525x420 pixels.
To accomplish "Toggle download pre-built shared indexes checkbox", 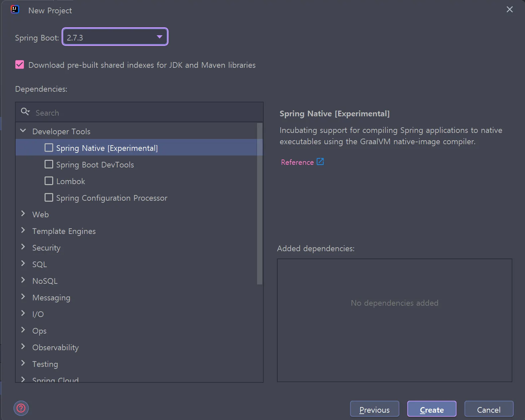I will tap(20, 64).
